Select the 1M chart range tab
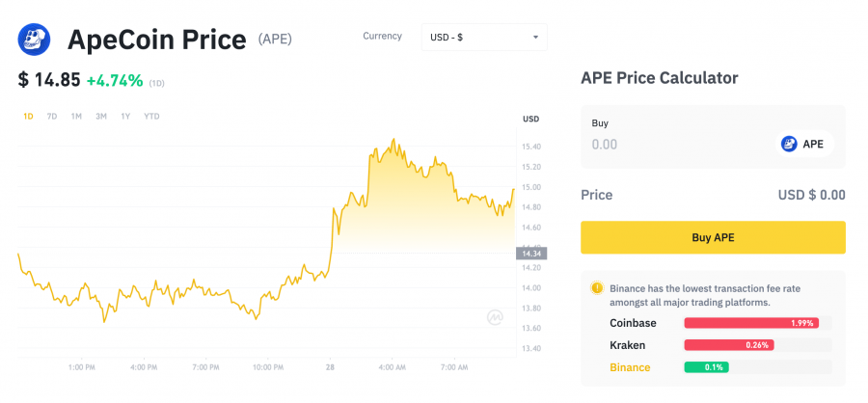This screenshot has height=403, width=868. [x=76, y=117]
